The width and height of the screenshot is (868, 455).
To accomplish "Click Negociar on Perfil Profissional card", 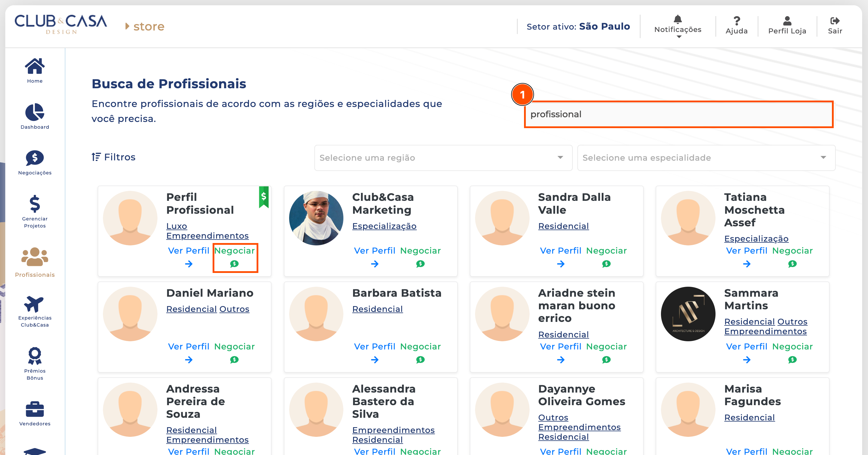I will 235,257.
